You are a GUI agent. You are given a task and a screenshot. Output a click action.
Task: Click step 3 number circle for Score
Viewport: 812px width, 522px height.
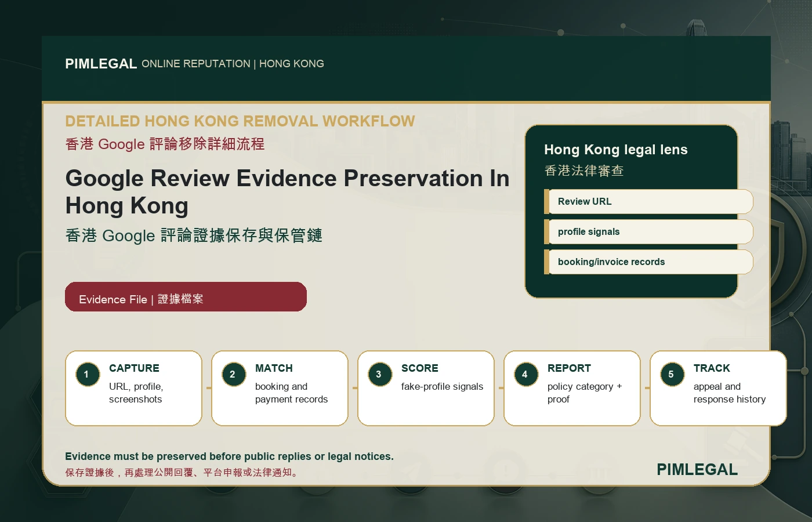point(380,374)
